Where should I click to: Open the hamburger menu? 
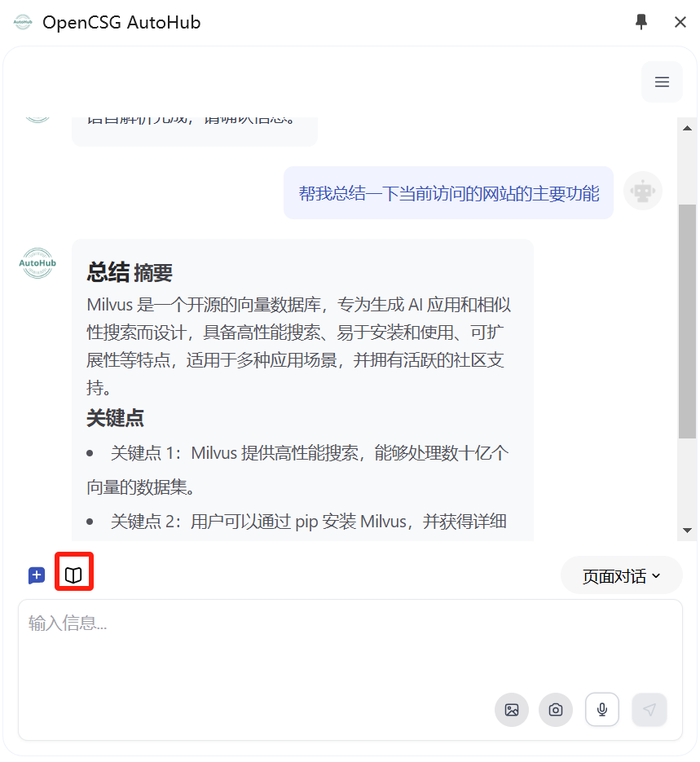tap(662, 81)
